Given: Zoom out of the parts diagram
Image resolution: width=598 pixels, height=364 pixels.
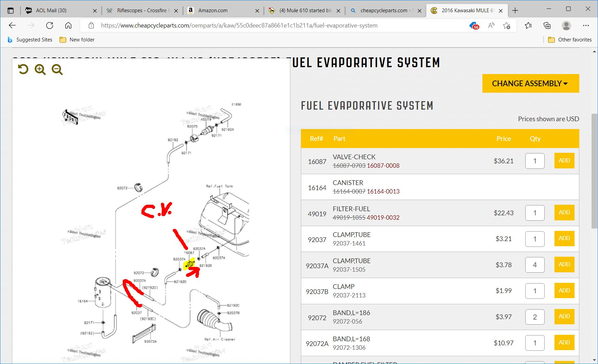Looking at the screenshot, I should pos(57,70).
